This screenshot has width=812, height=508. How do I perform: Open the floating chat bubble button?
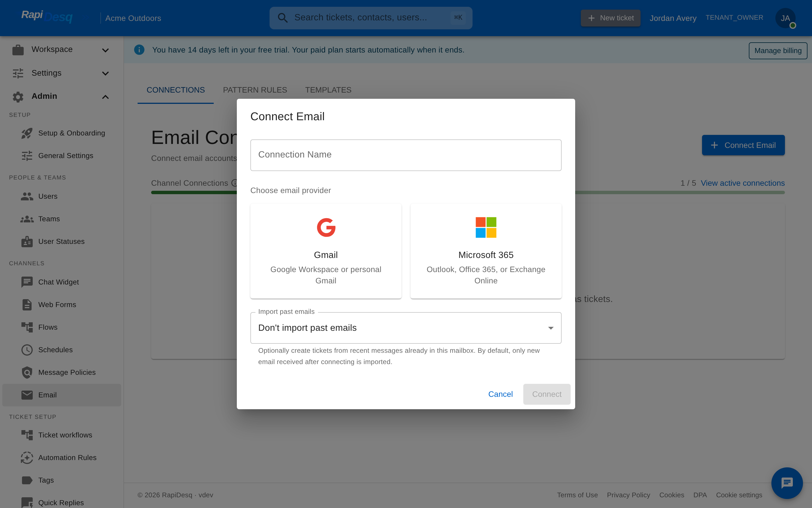tap(787, 483)
